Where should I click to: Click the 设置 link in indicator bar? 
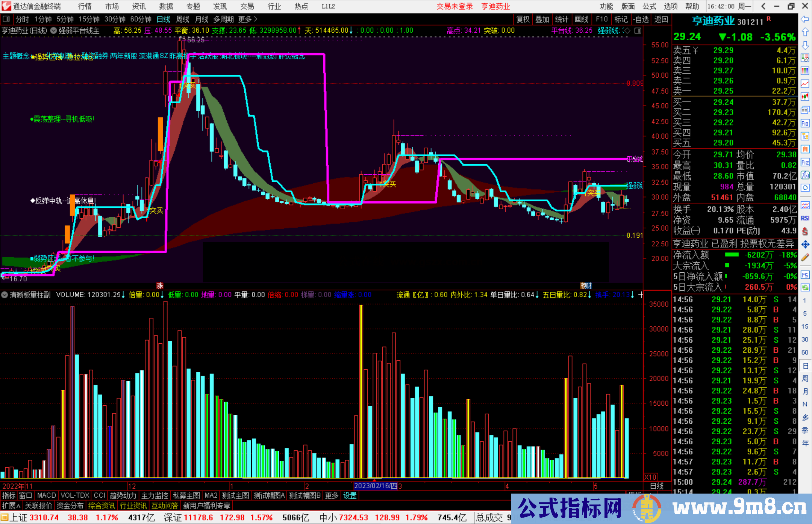tap(350, 495)
